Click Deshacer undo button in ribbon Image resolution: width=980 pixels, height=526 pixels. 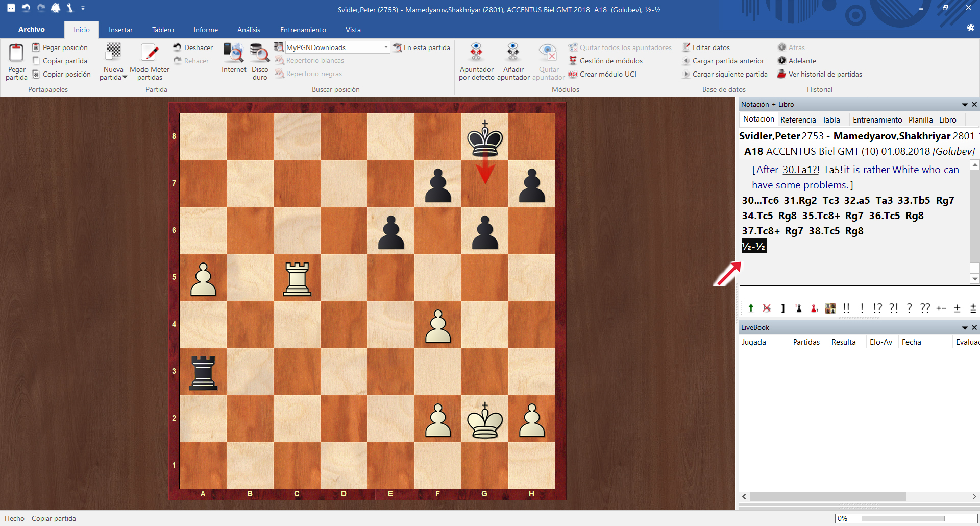(x=193, y=47)
